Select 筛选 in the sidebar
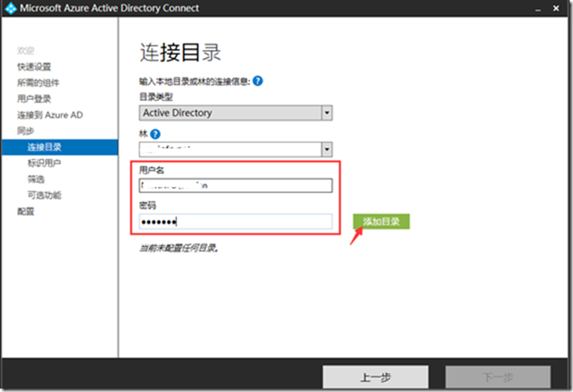The image size is (573, 392). pos(36,179)
